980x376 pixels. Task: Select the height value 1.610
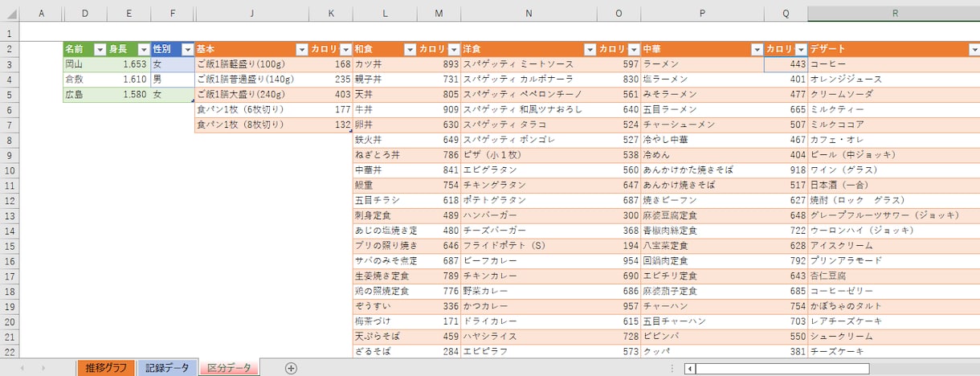point(128,80)
